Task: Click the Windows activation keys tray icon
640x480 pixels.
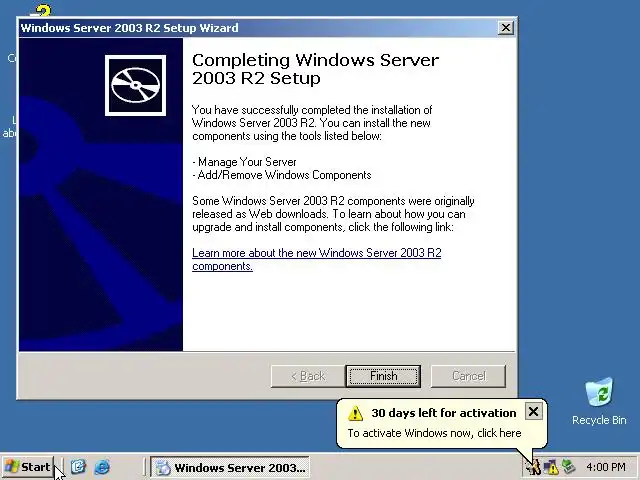Action: (534, 467)
